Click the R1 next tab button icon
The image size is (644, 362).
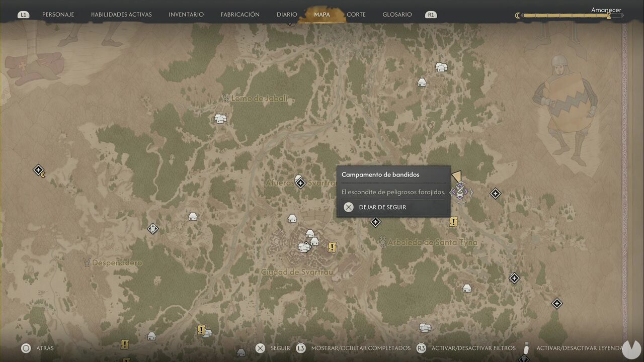(x=431, y=15)
